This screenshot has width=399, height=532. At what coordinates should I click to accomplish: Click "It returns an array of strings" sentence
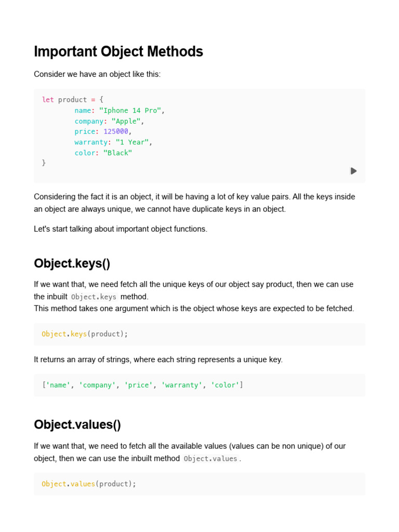click(x=158, y=360)
